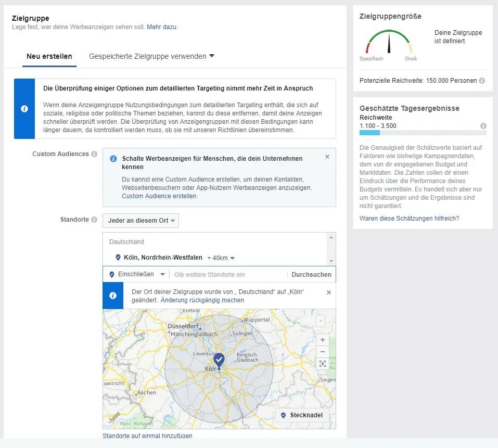The width and height of the screenshot is (498, 448).
Task: Click Düsseldorf label on the map
Action: point(183,326)
